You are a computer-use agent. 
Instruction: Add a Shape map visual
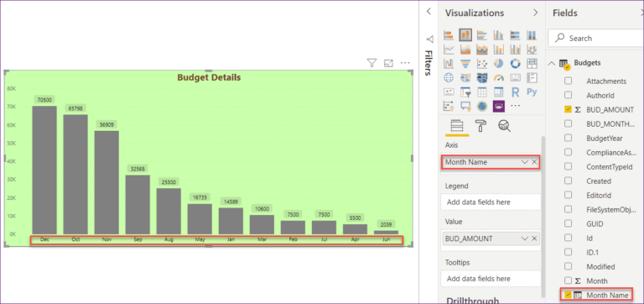click(482, 78)
